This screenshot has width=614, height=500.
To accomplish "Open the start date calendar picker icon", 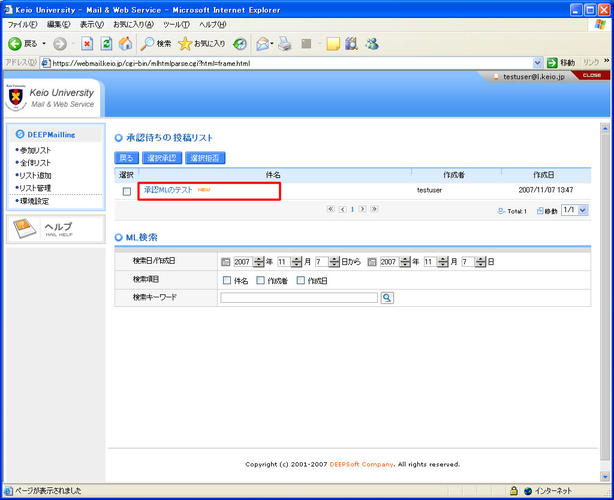I will pos(225,262).
